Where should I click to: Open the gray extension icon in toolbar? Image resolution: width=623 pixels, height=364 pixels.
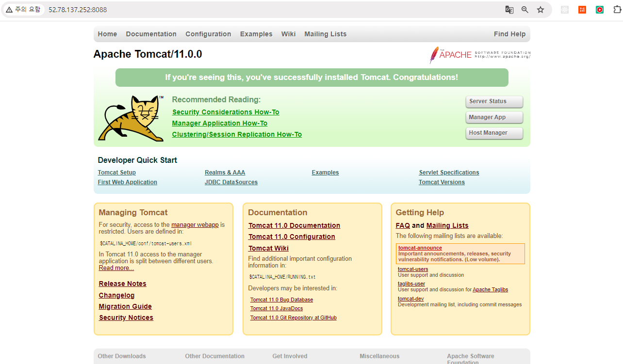(x=565, y=10)
